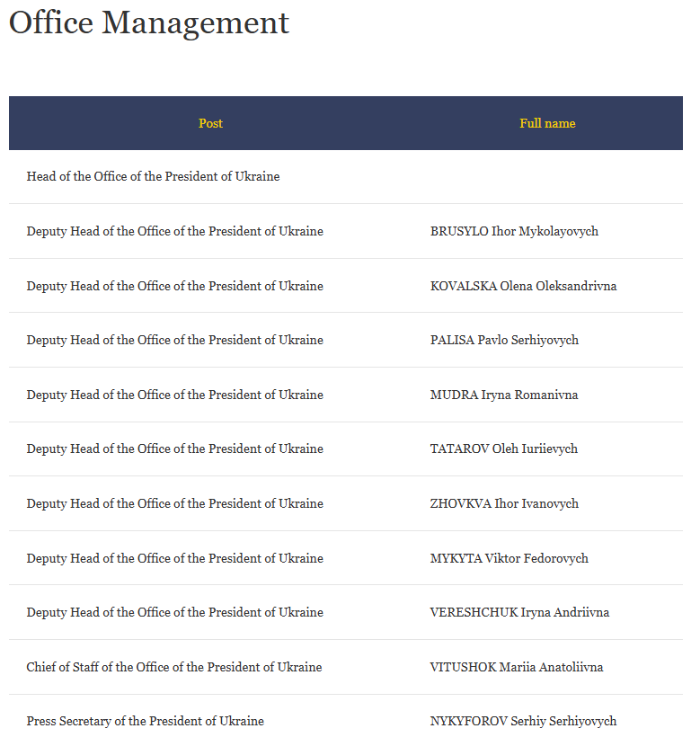Image resolution: width=700 pixels, height=755 pixels.
Task: Click the Press Secretary post text
Action: pyautogui.click(x=145, y=722)
